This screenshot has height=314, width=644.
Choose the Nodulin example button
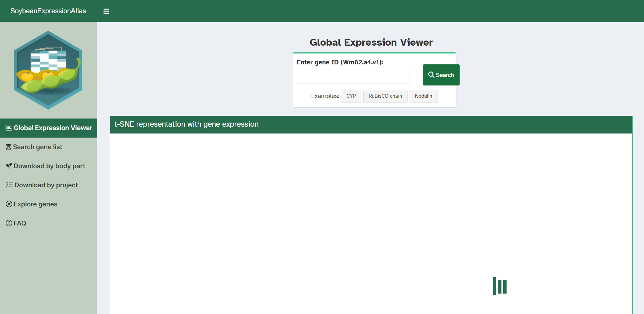coord(423,96)
